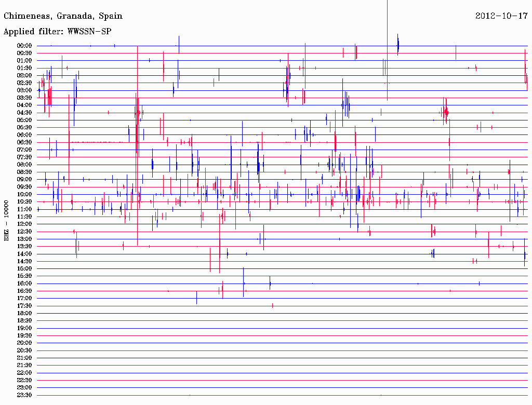532x405 pixels.
Task: Click the 12:00 time label
Action: (24, 224)
